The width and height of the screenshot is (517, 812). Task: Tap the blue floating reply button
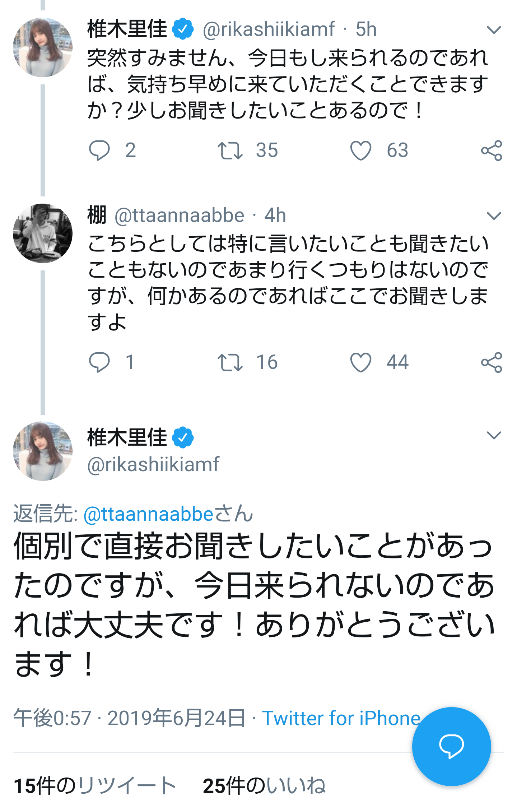coord(451,746)
